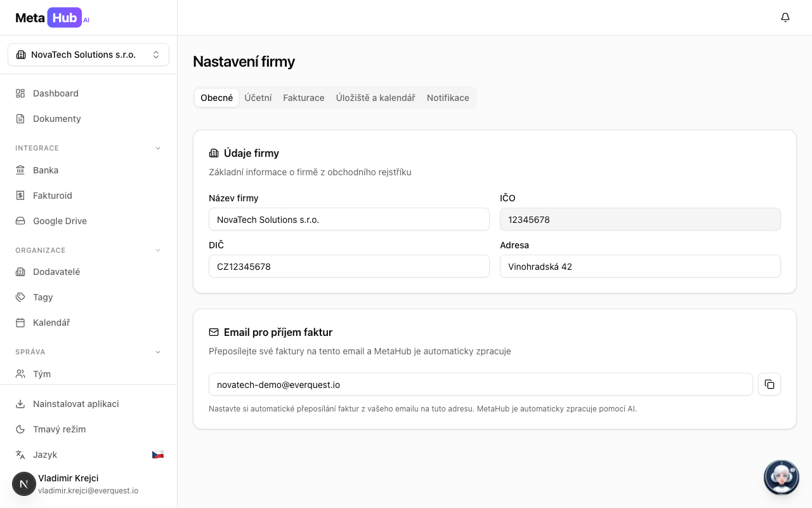The height and width of the screenshot is (508, 812).
Task: Switch to the Fakturace tab
Action: [x=303, y=98]
